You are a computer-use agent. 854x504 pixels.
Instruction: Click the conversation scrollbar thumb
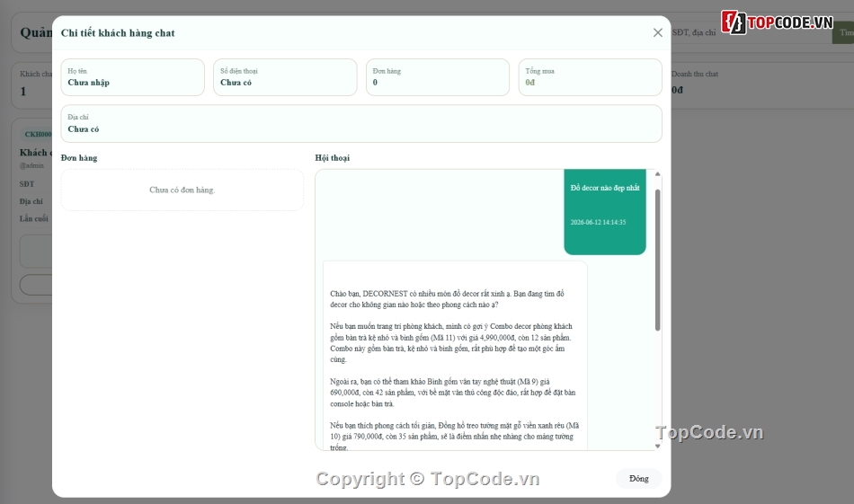(x=657, y=260)
